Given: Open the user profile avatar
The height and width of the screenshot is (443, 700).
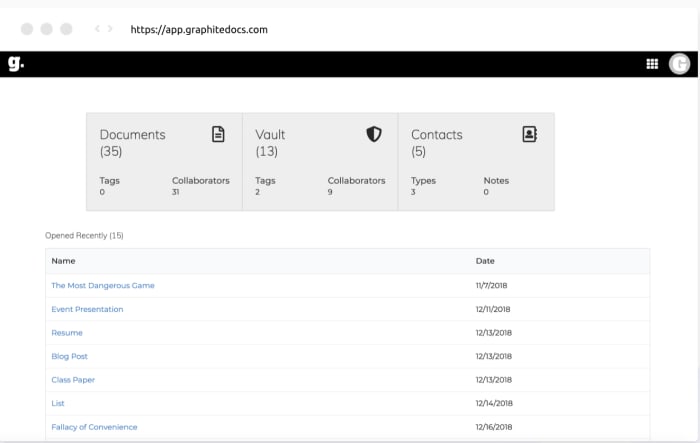Looking at the screenshot, I should (680, 64).
